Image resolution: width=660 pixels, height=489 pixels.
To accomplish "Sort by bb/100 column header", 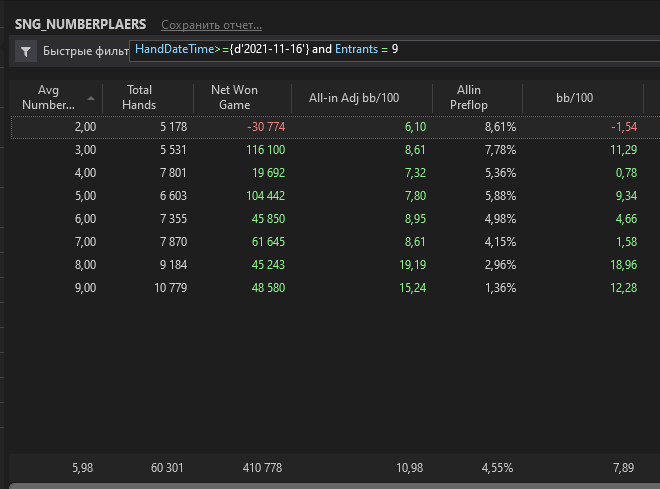I will coord(575,98).
